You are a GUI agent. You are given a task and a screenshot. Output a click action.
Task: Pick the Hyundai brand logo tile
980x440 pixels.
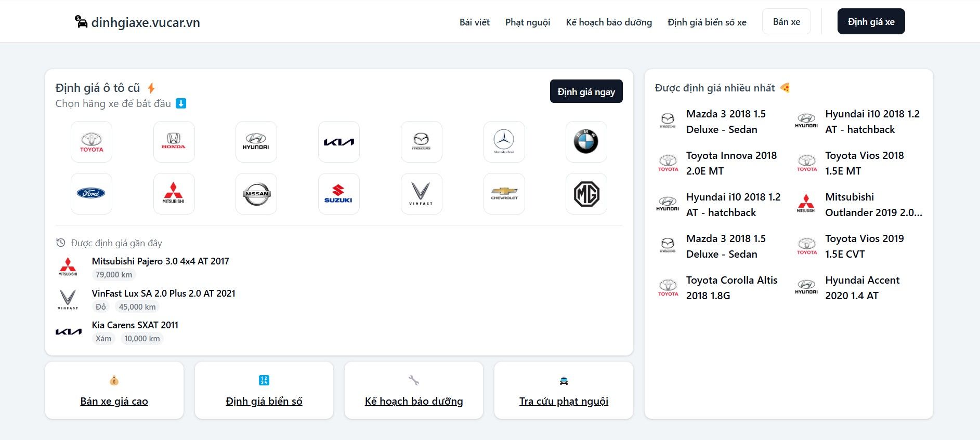pyautogui.click(x=256, y=142)
